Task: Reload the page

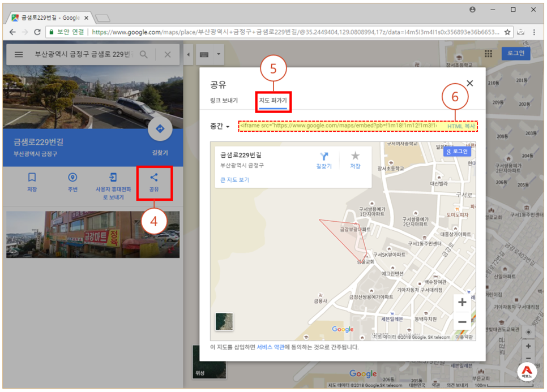Action: pyautogui.click(x=37, y=32)
